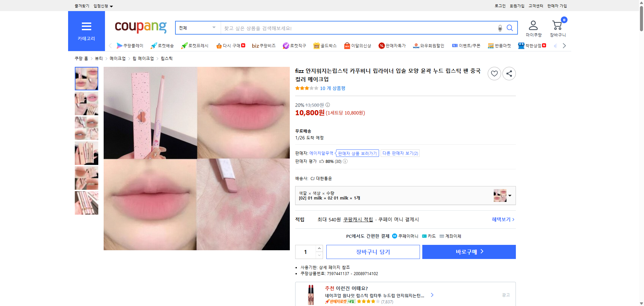644x306 pixels.
Task: Open the color option selection dropdown
Action: point(510,195)
